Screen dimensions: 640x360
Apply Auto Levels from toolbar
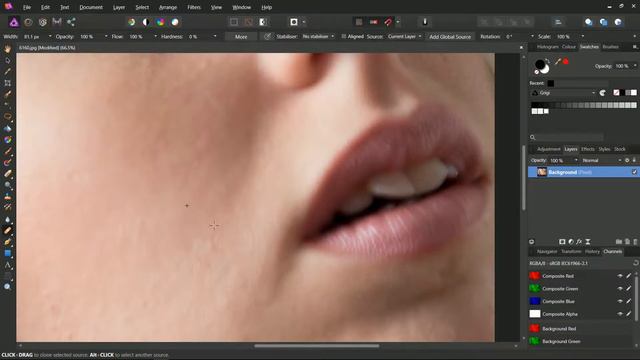coord(131,22)
